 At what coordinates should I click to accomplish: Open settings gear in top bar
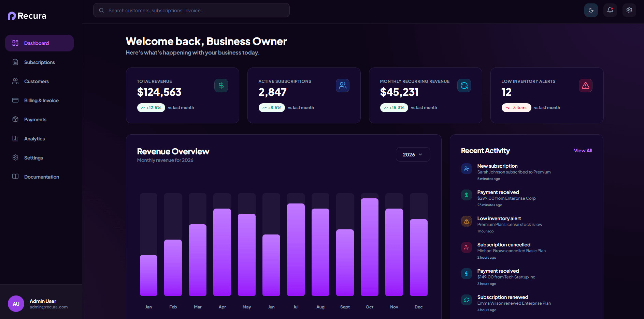(x=629, y=10)
